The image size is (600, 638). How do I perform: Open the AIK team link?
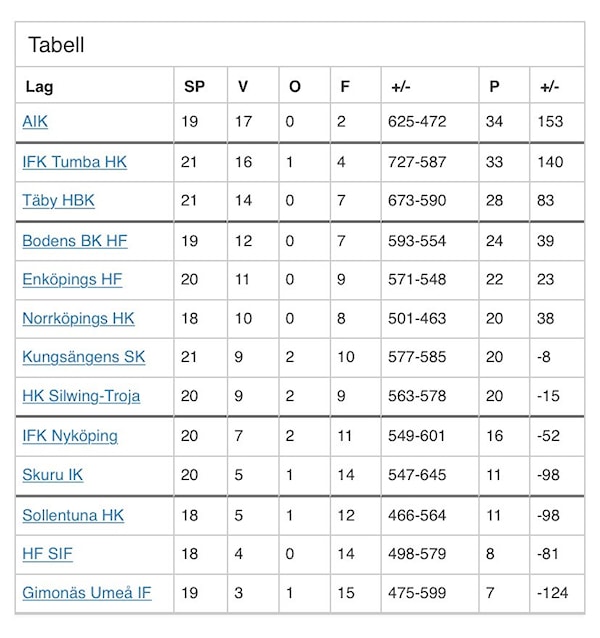pos(35,122)
